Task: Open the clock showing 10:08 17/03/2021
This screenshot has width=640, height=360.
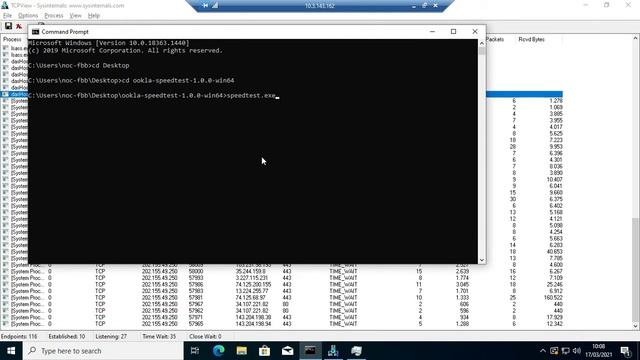Action: tap(599, 351)
